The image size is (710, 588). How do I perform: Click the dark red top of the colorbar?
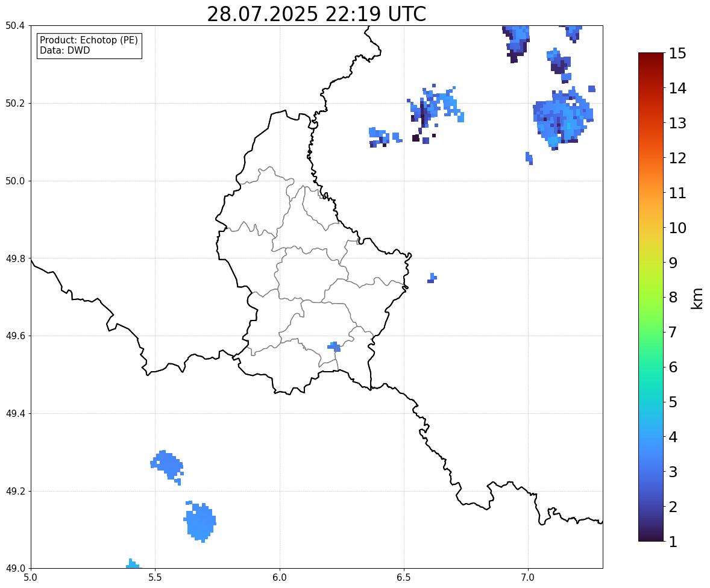tap(651, 59)
